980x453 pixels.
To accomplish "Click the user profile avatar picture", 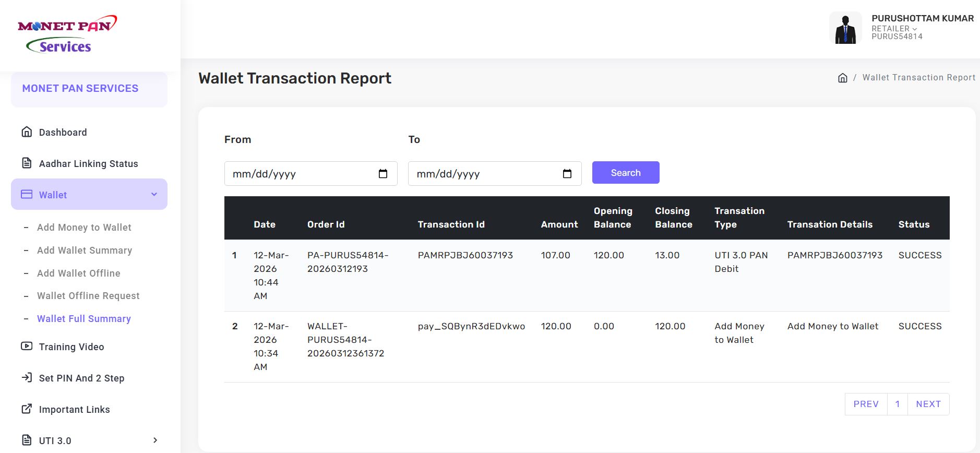I will point(845,28).
